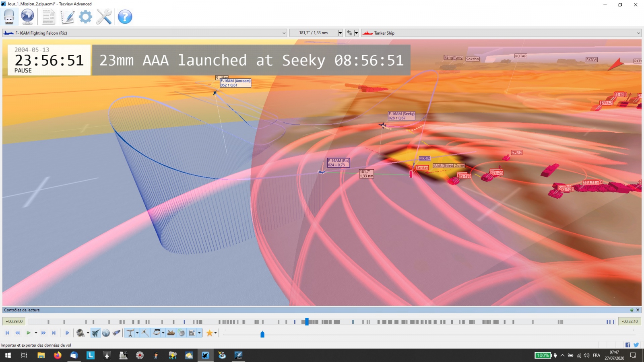Open the Windows Start menu
The height and width of the screenshot is (362, 644).
coord(8,355)
